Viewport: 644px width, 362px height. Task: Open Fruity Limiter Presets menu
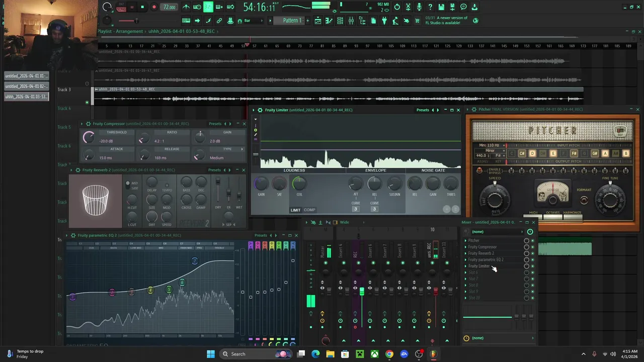click(423, 110)
